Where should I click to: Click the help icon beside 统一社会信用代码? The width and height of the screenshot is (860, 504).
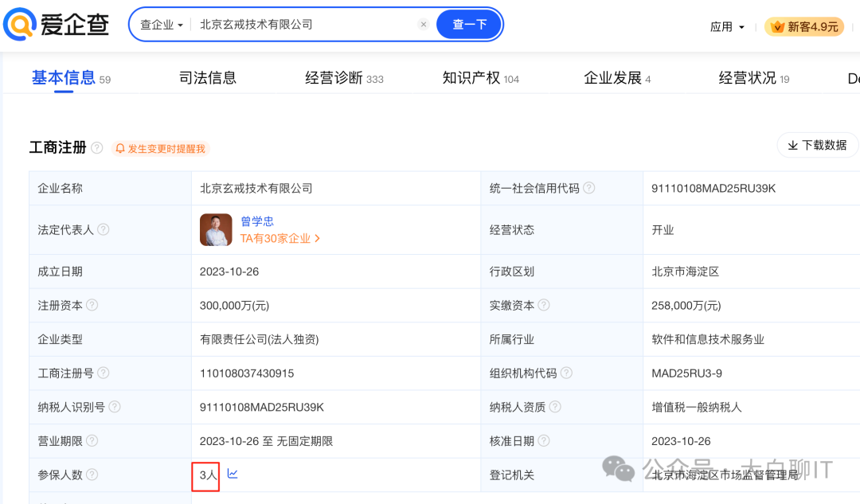pyautogui.click(x=588, y=188)
